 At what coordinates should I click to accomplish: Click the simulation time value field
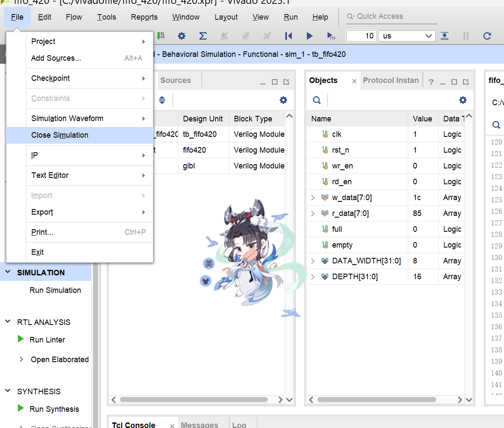tap(361, 36)
